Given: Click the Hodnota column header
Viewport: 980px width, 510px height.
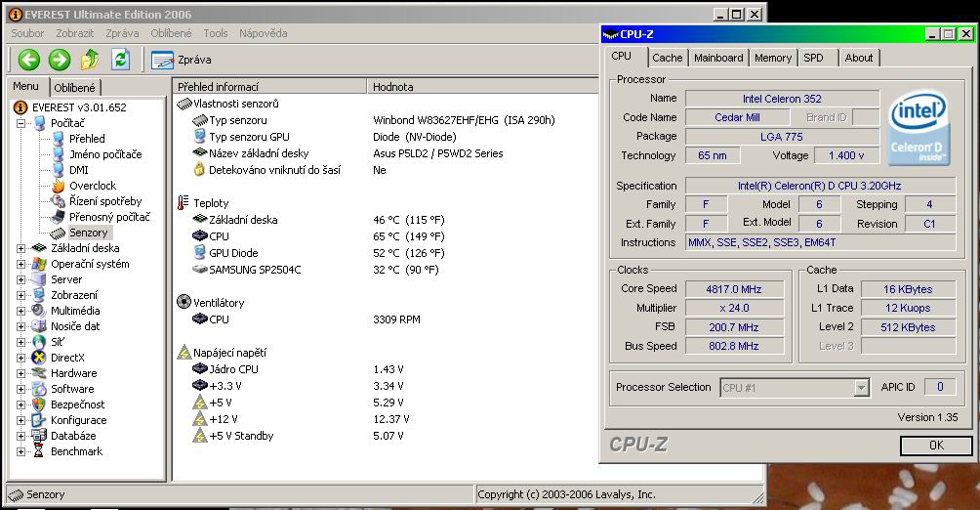Looking at the screenshot, I should (x=392, y=87).
